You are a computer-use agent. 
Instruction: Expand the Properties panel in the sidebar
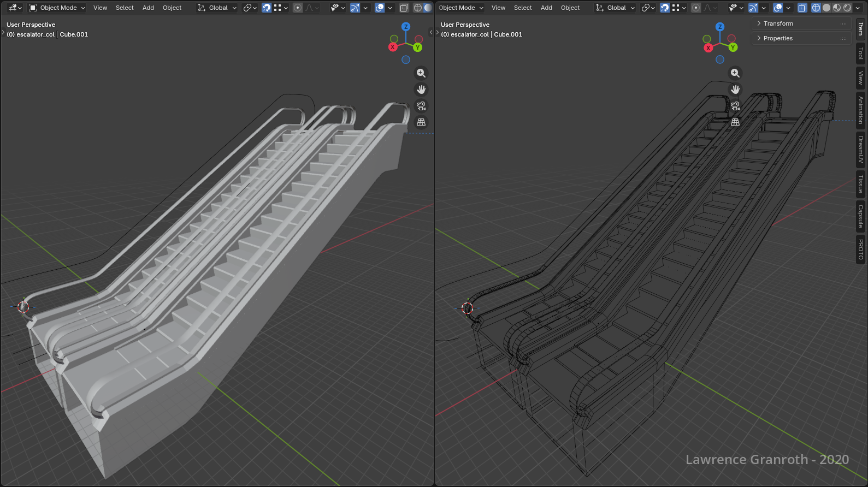pos(778,38)
